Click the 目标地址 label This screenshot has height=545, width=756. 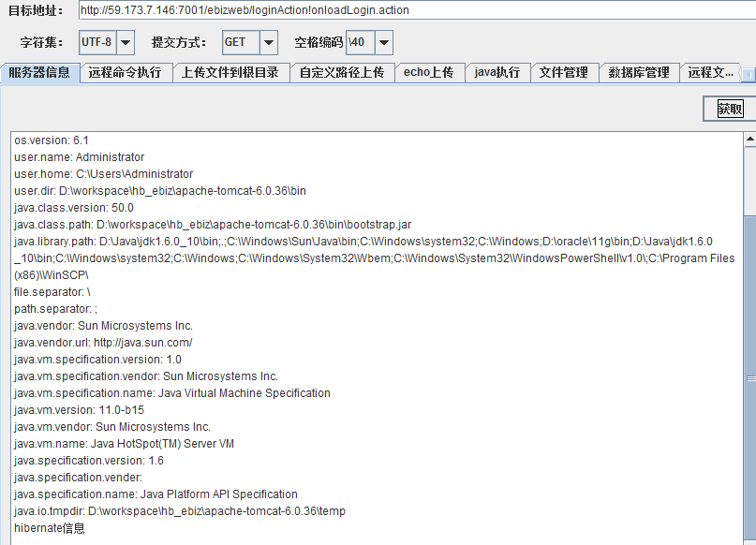coord(36,10)
